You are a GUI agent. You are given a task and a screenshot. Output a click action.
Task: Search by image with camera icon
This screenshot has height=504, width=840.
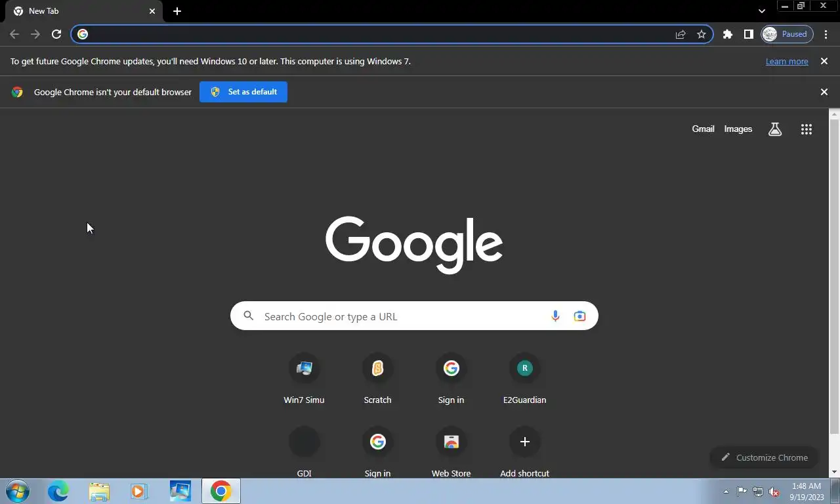coord(579,316)
